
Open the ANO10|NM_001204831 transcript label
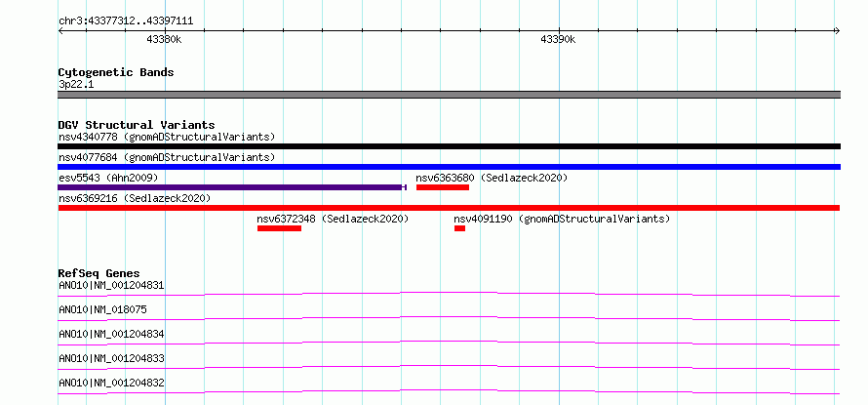[x=111, y=286]
